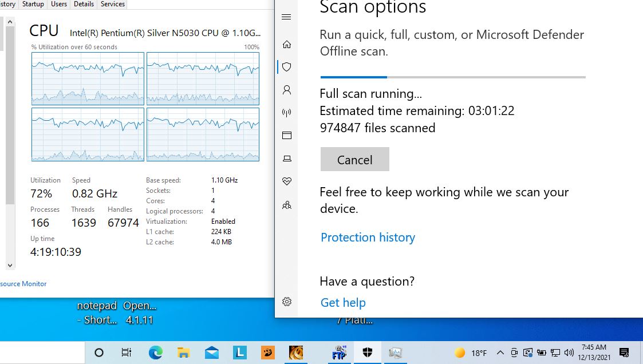Open battery status icon in tray
643x364 pixels.
click(x=541, y=353)
